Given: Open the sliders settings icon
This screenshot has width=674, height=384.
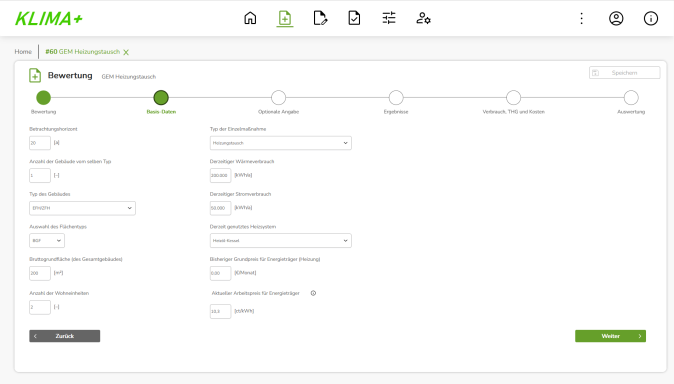Looking at the screenshot, I should coord(389,18).
